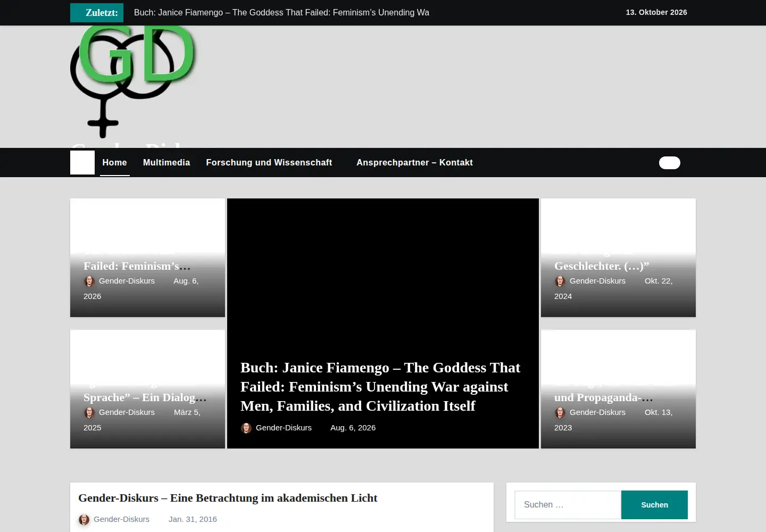766x532 pixels.
Task: Open the card titled Sprache” – Ein Dialog…
Action: [145, 397]
